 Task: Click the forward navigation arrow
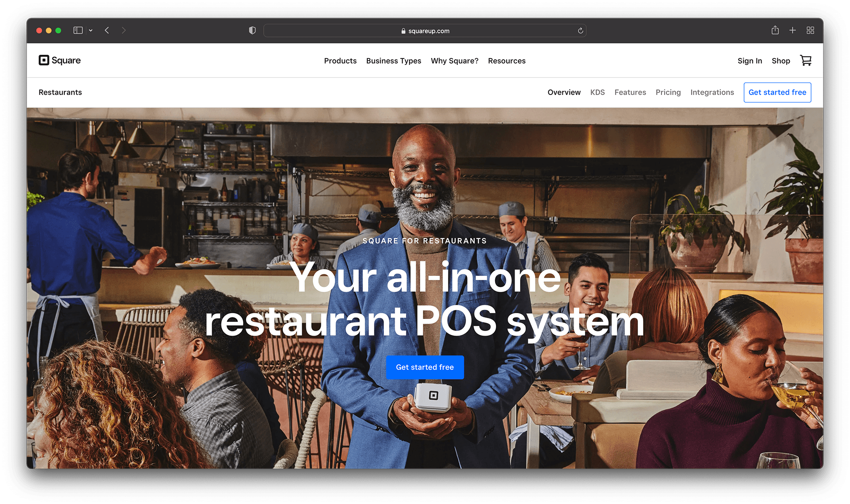point(124,30)
